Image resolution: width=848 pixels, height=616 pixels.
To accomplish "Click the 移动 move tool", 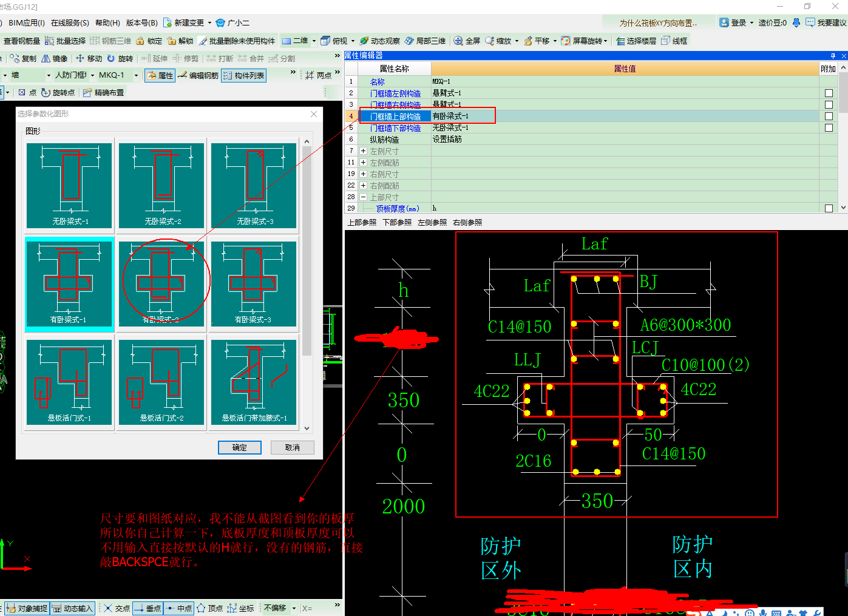I will (89, 58).
